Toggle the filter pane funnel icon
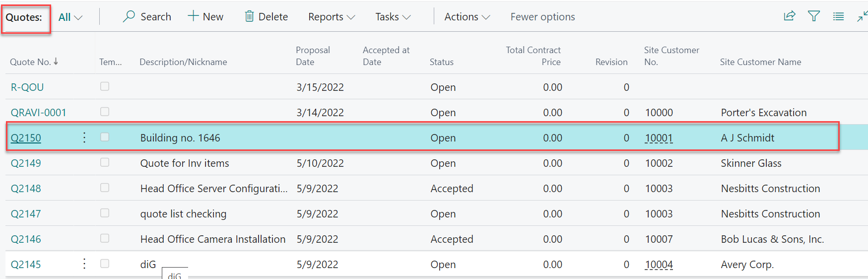Viewport: 868px width, 279px height. [814, 16]
